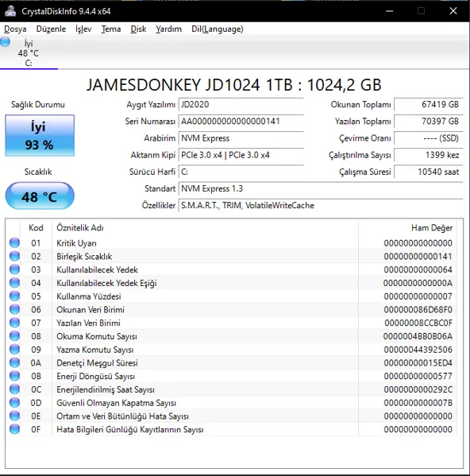470x476 pixels.
Task: Open the Tema menu
Action: (x=111, y=29)
